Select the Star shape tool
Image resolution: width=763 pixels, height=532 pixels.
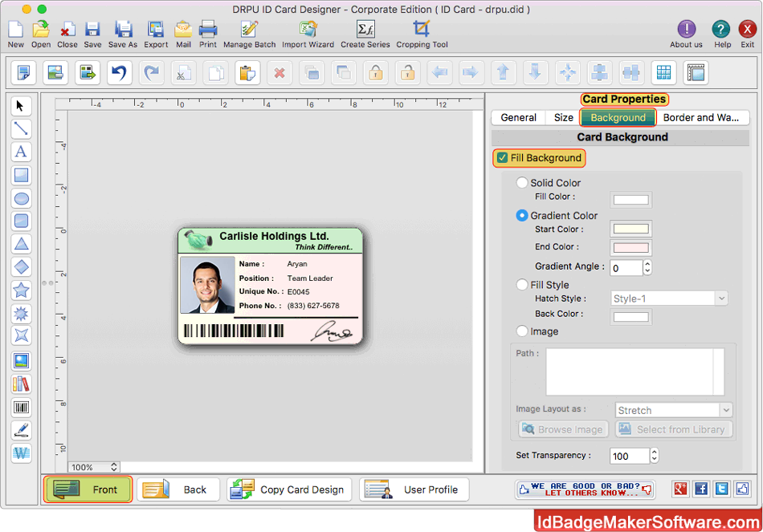pos(21,290)
